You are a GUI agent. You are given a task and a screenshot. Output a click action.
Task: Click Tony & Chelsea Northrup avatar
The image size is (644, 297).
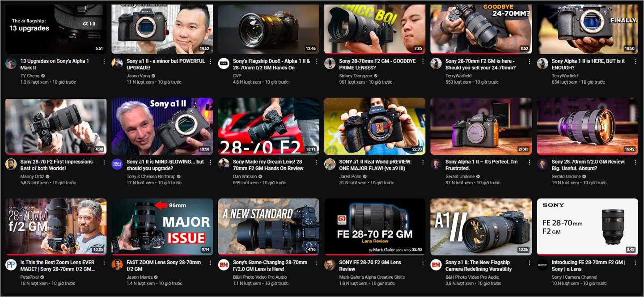117,164
